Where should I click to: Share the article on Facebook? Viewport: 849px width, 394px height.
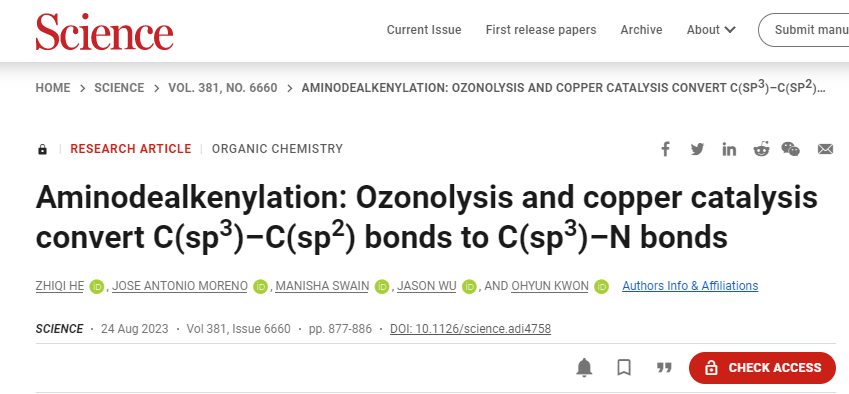665,149
